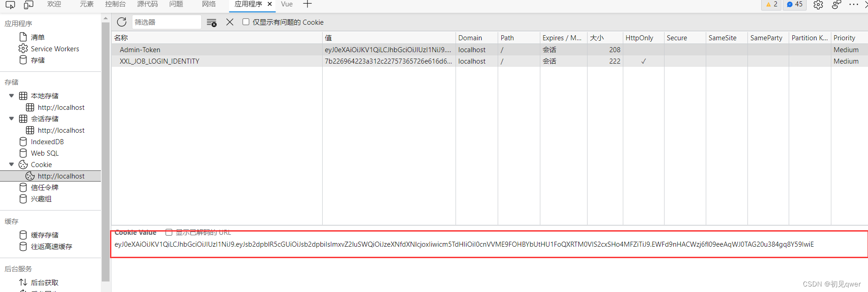
Task: Click the warnings counter showing 2
Action: click(771, 5)
